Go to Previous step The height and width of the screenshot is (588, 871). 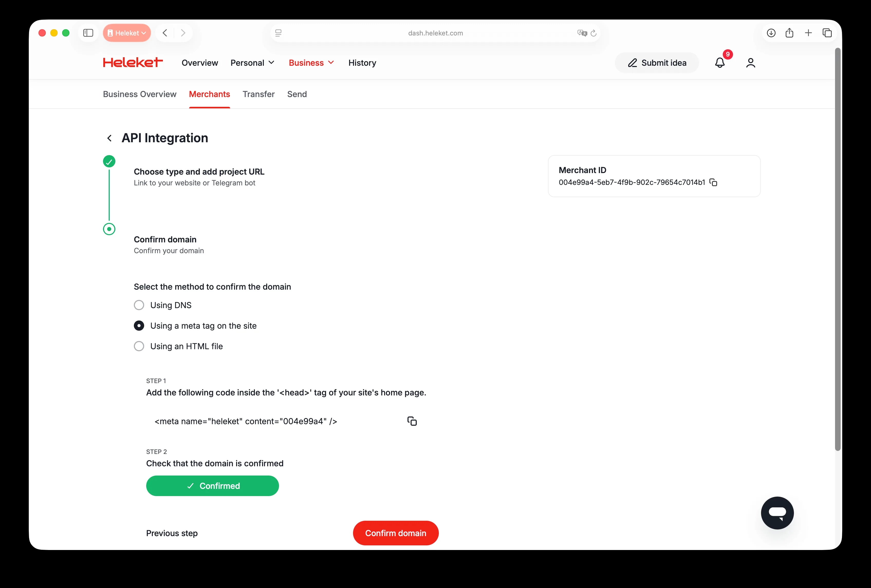(x=172, y=533)
